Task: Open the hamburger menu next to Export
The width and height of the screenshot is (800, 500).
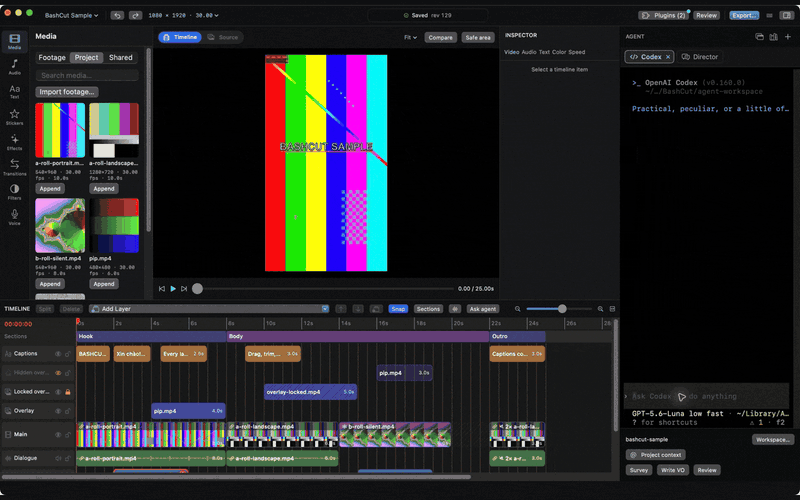Action: coord(769,15)
